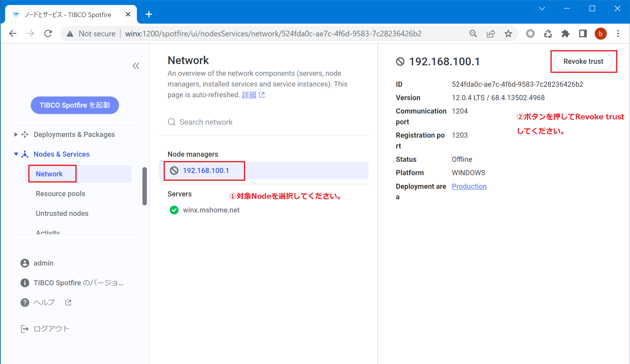Launch TIBCO Spotfire を起動 button
The height and width of the screenshot is (364, 630).
tap(75, 105)
